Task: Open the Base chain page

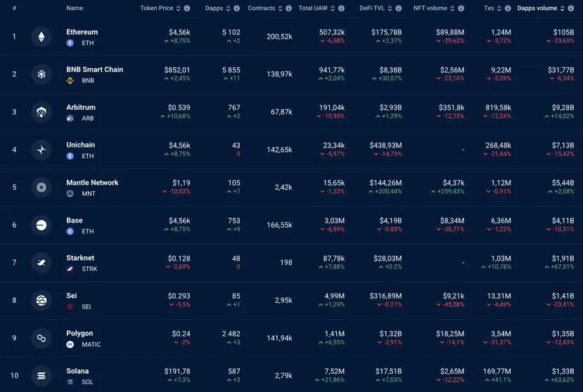Action: [75, 221]
